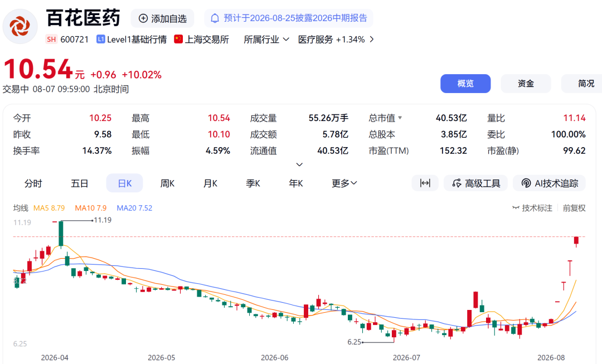602x364 pixels.
Task: Click the 换手率 value 14.37%
Action: point(97,151)
